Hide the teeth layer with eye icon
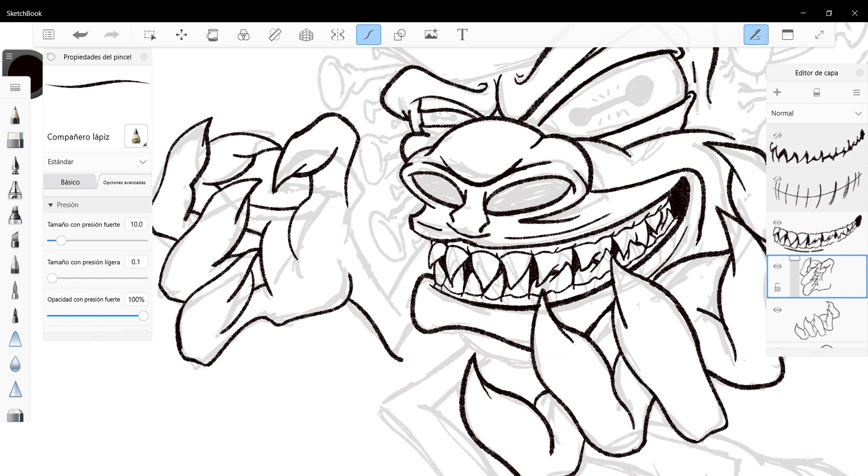Screen dimensions: 868x476 click(777, 223)
